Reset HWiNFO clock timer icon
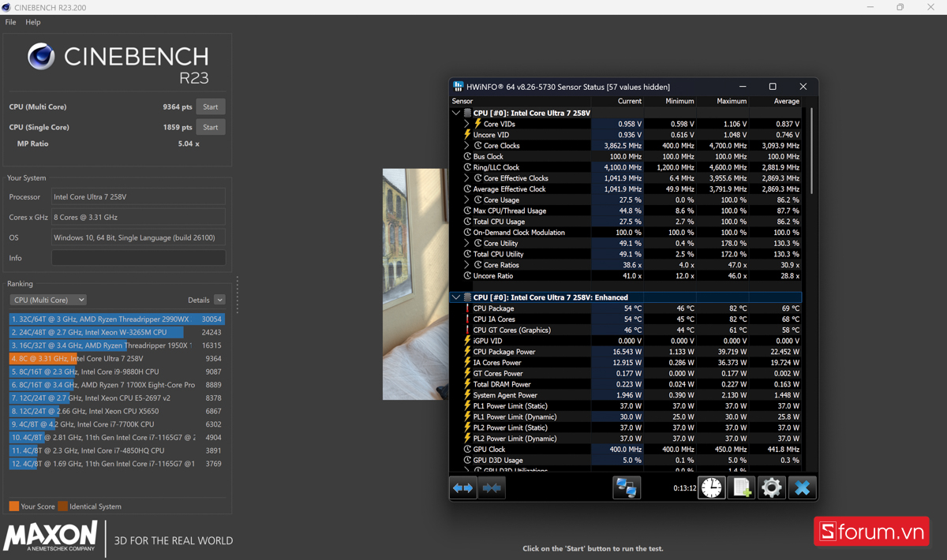 tap(712, 487)
